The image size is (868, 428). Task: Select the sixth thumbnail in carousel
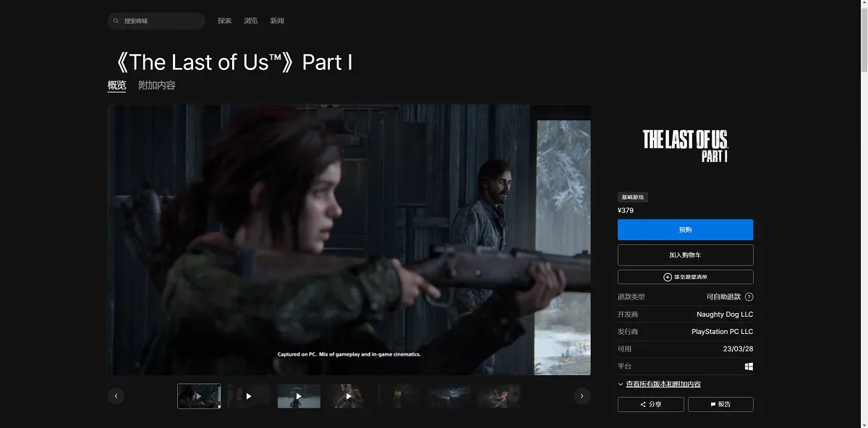tap(448, 396)
